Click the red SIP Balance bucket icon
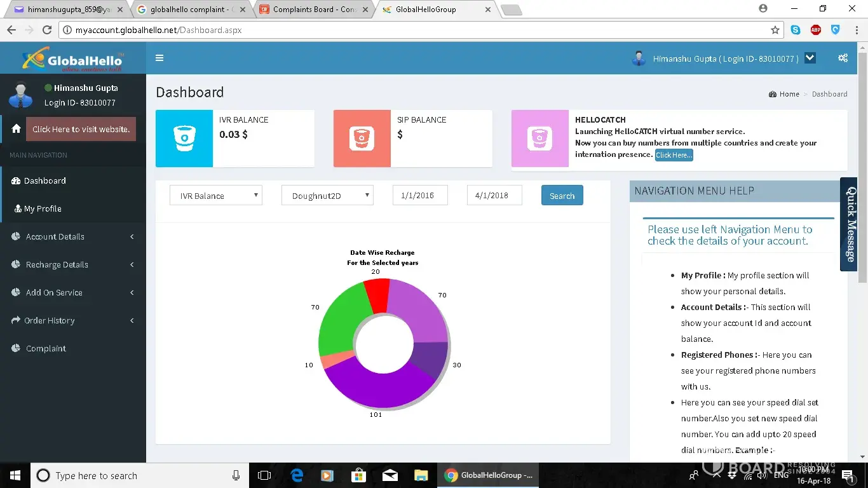Screen dimensions: 868x488 tap(362, 139)
